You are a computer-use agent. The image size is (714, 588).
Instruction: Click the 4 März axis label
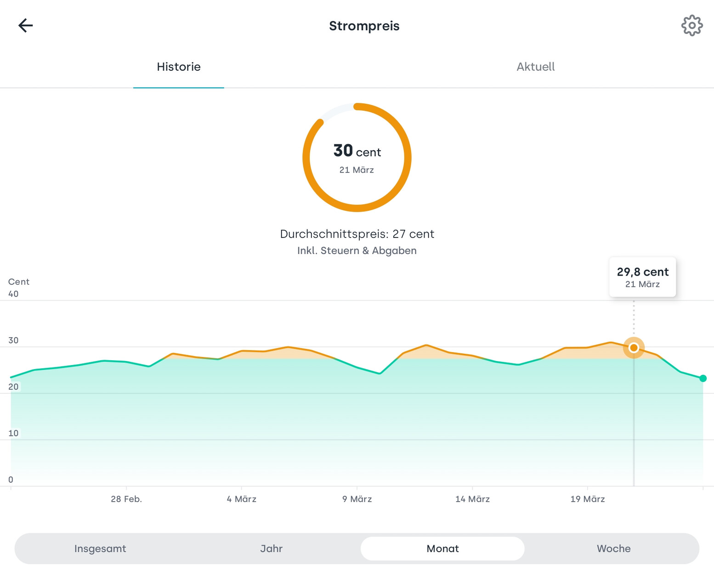tap(241, 499)
